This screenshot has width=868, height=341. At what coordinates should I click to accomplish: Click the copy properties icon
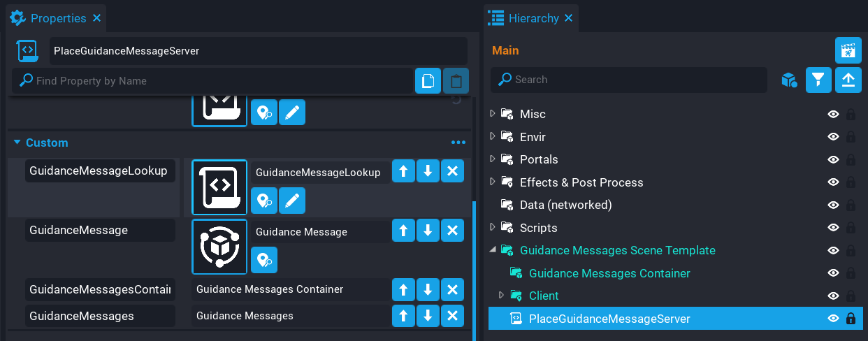428,81
